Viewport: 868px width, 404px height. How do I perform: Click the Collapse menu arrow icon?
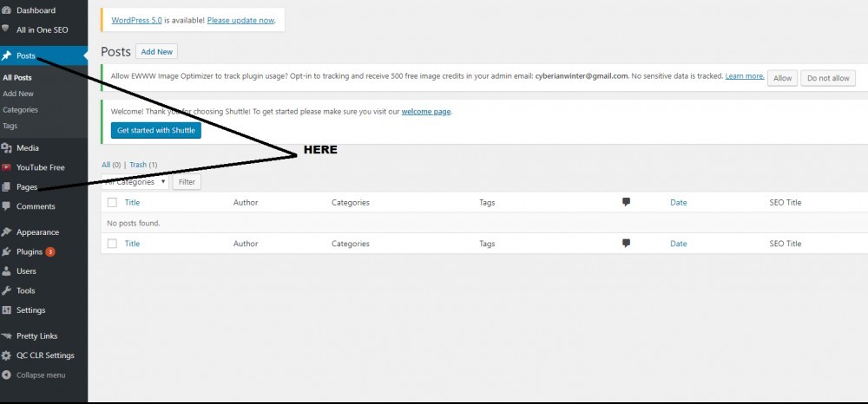7,375
